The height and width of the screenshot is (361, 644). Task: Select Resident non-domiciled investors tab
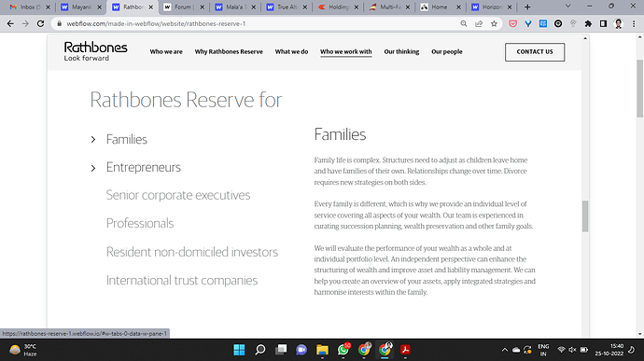click(x=192, y=252)
